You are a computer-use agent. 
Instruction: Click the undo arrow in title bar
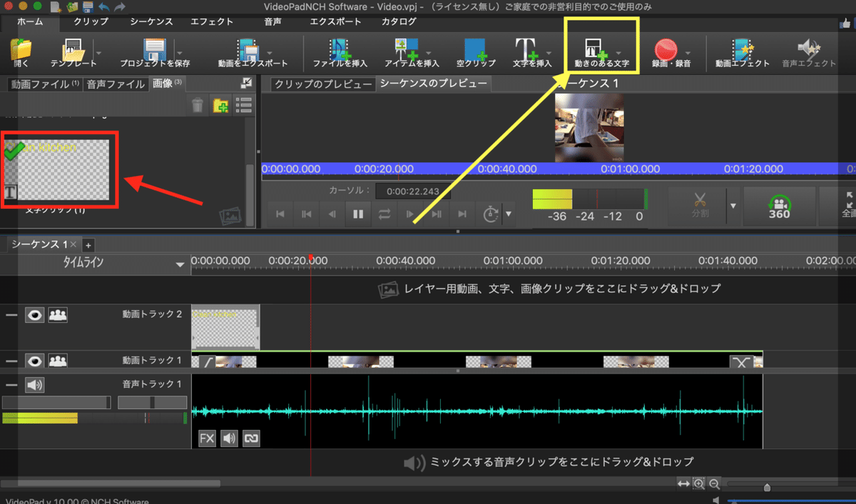103,6
